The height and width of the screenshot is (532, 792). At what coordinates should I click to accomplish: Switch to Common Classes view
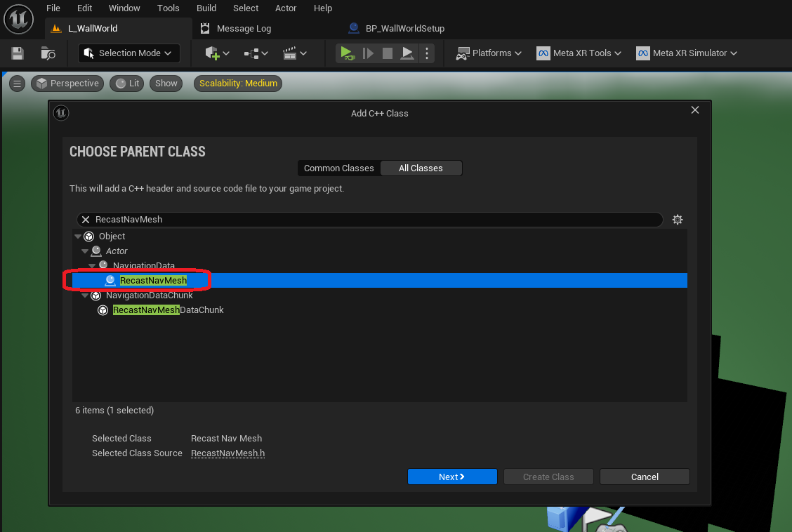click(338, 168)
